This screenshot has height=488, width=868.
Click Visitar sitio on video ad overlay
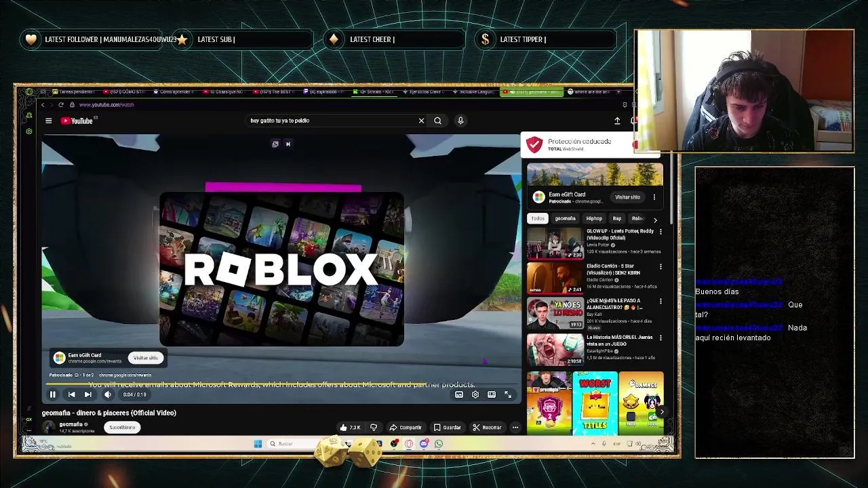point(145,358)
